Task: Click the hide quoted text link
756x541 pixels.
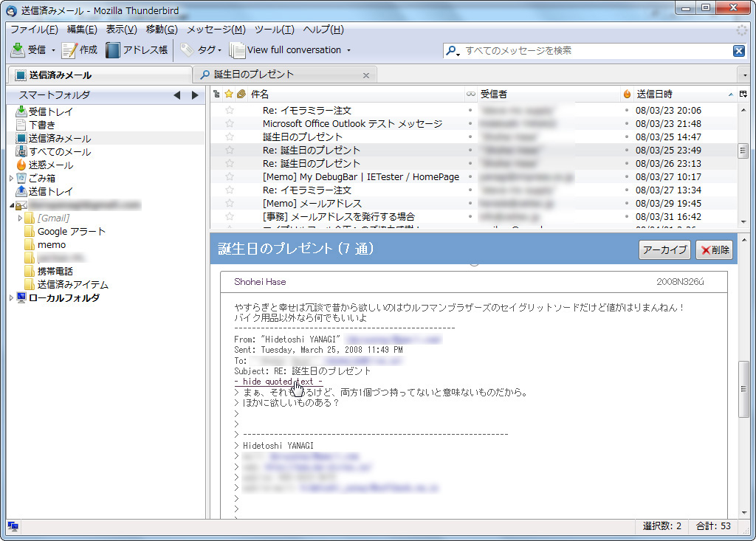Action: click(278, 382)
